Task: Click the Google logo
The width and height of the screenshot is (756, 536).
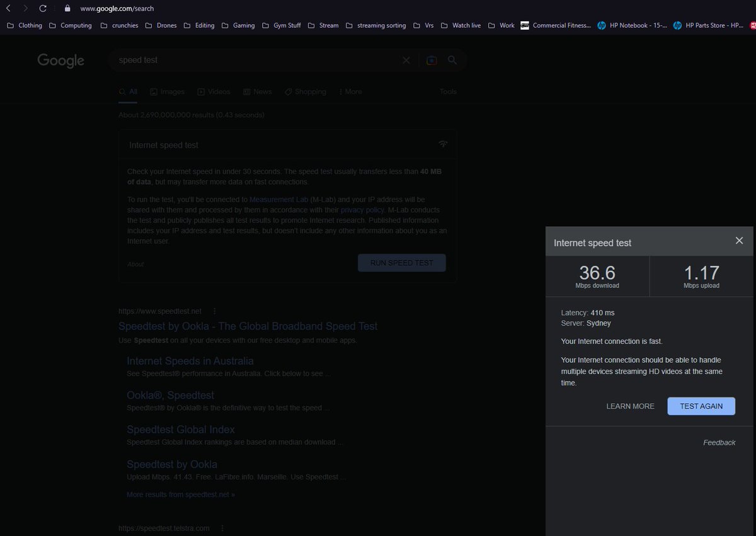Action: (60, 60)
